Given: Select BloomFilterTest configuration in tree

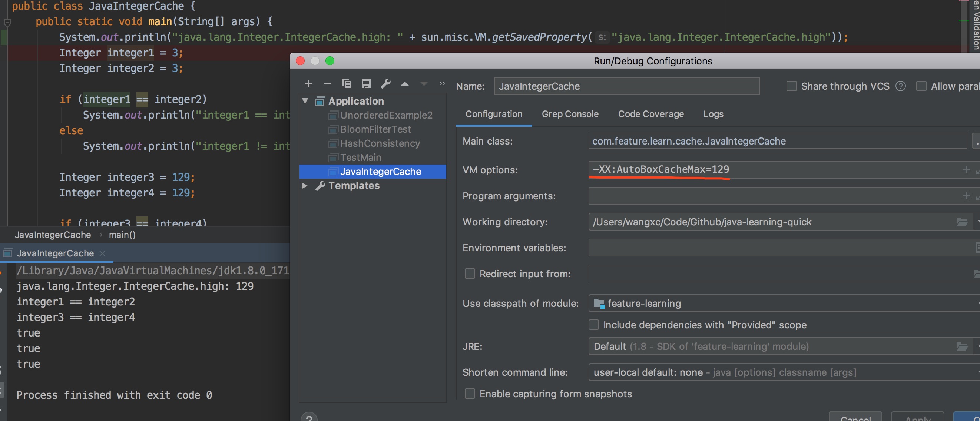Looking at the screenshot, I should [375, 129].
